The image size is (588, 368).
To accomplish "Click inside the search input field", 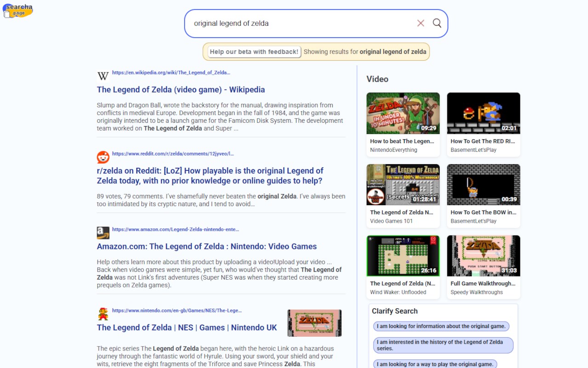I will pyautogui.click(x=299, y=23).
